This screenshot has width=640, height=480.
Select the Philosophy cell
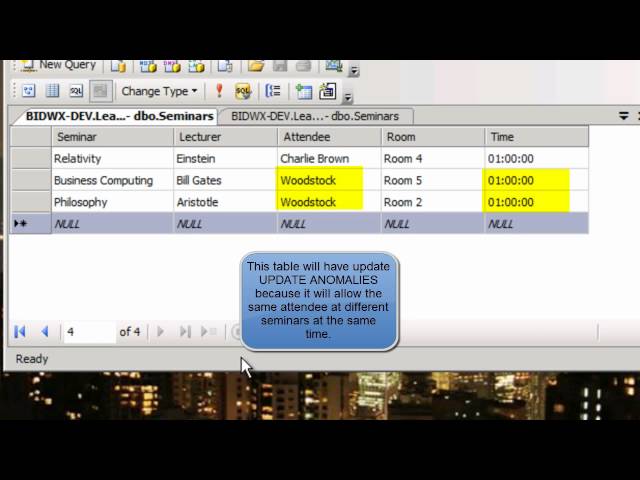point(113,202)
